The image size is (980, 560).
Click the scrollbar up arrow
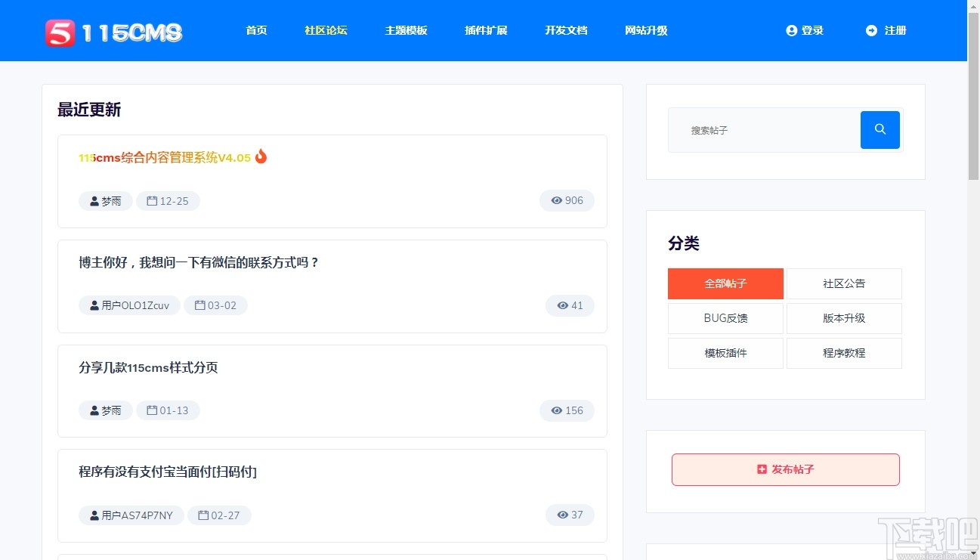coord(974,6)
